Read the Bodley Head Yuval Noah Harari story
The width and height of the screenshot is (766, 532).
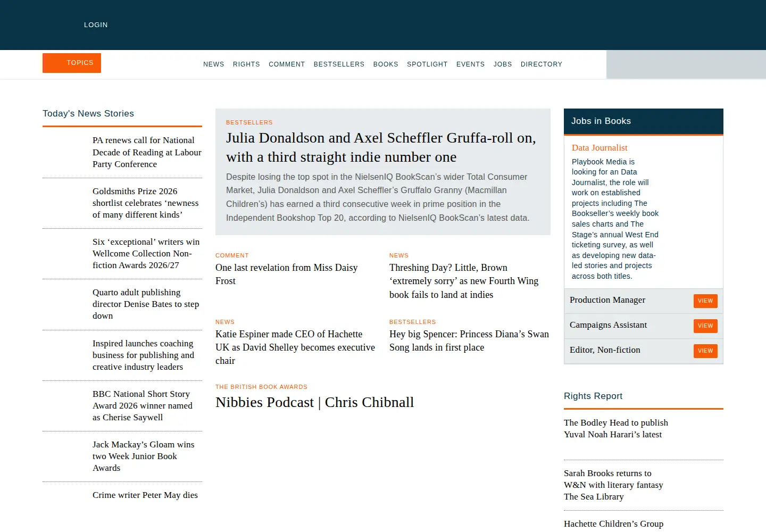coord(616,428)
